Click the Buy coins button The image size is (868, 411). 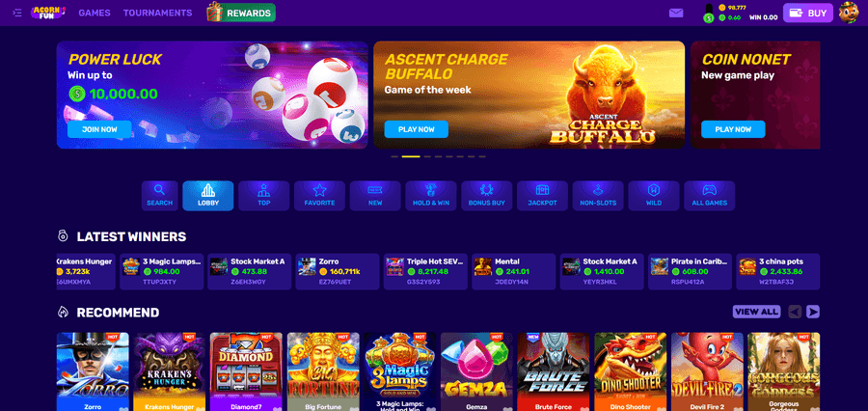click(x=807, y=13)
